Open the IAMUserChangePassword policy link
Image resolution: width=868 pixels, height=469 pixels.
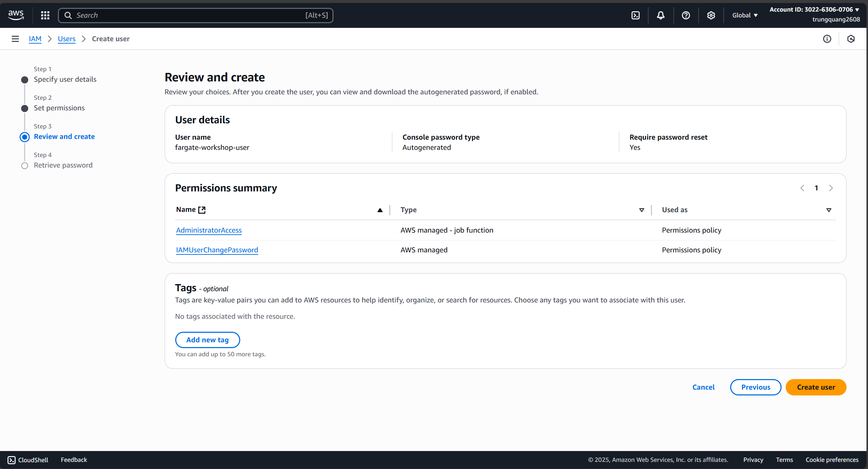pos(217,250)
